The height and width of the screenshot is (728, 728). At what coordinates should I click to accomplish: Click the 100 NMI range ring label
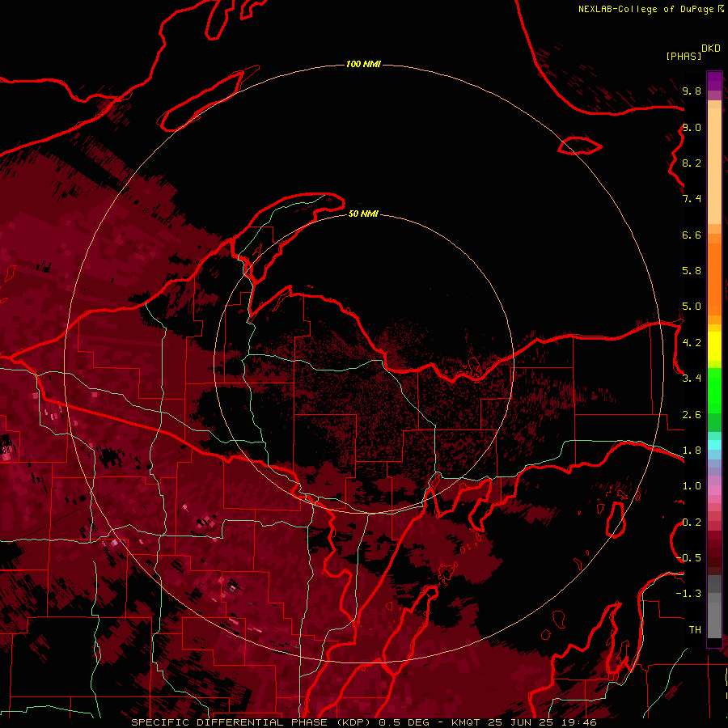[363, 64]
